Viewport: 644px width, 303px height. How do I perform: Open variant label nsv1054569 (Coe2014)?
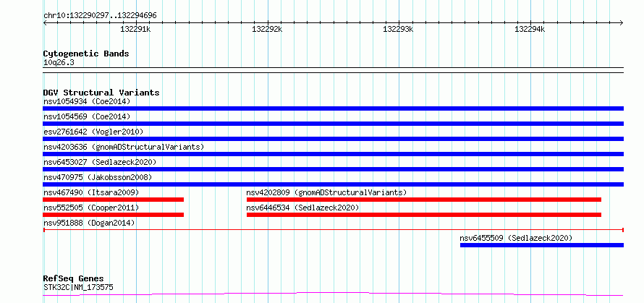click(x=87, y=116)
